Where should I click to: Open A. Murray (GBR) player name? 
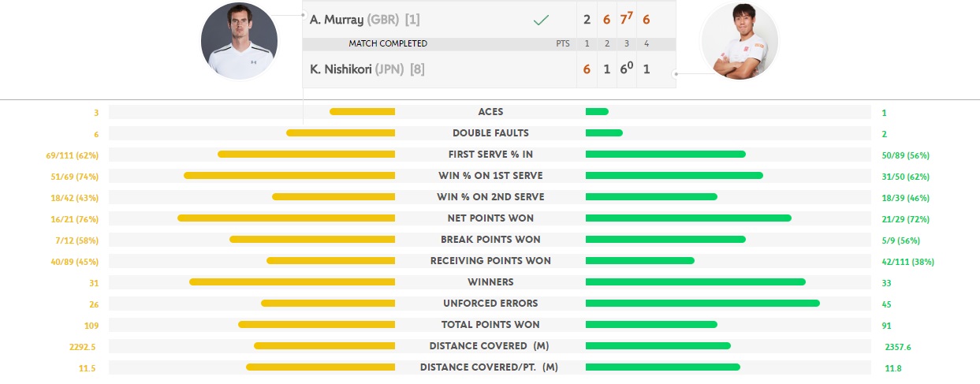click(x=354, y=20)
